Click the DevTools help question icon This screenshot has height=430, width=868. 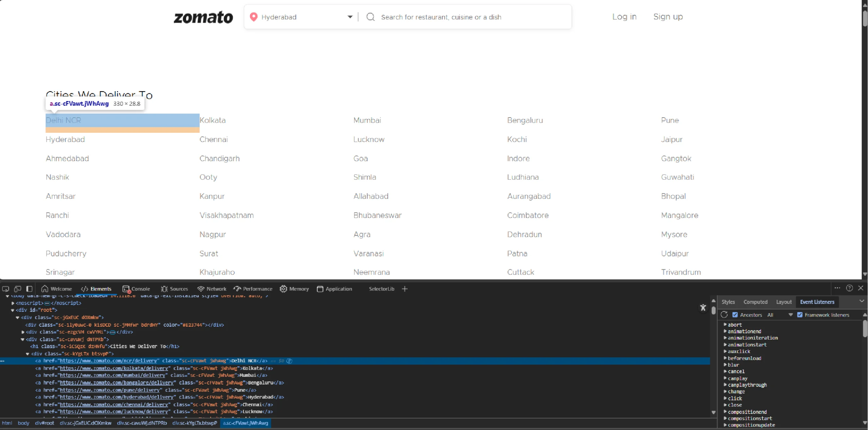click(x=849, y=288)
